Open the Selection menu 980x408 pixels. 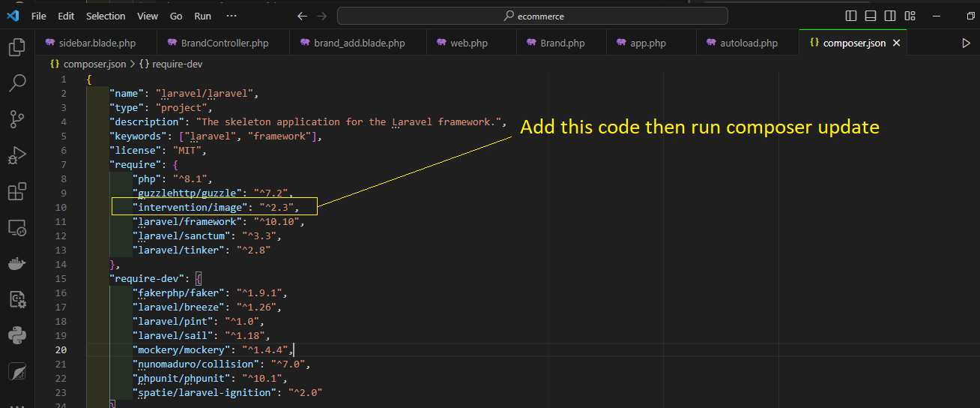point(106,16)
